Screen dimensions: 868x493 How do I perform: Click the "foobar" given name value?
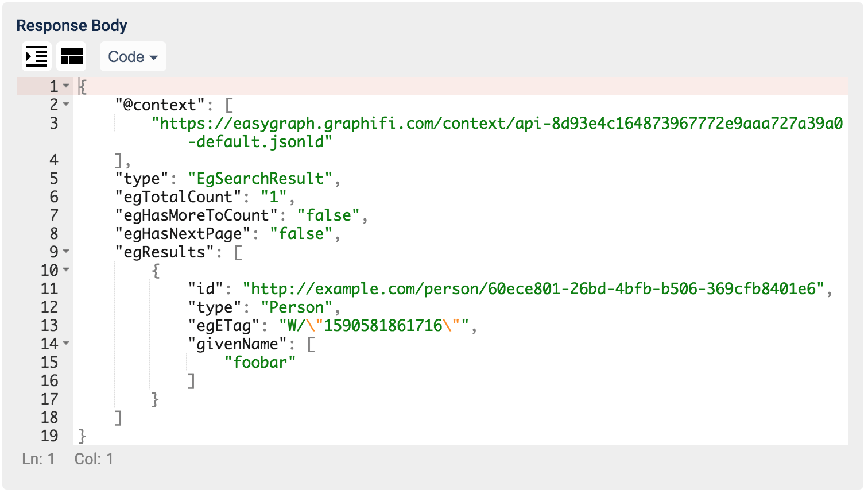pos(260,362)
